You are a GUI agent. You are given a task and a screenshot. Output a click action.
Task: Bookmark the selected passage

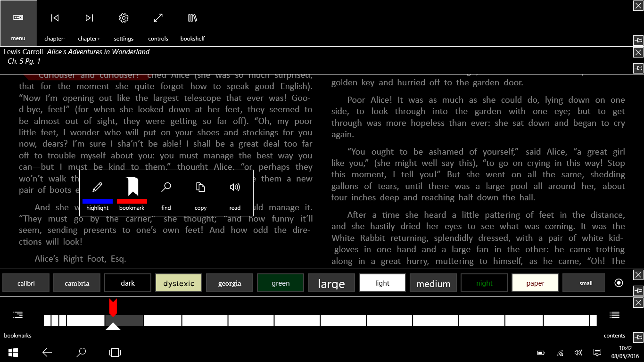point(132,193)
